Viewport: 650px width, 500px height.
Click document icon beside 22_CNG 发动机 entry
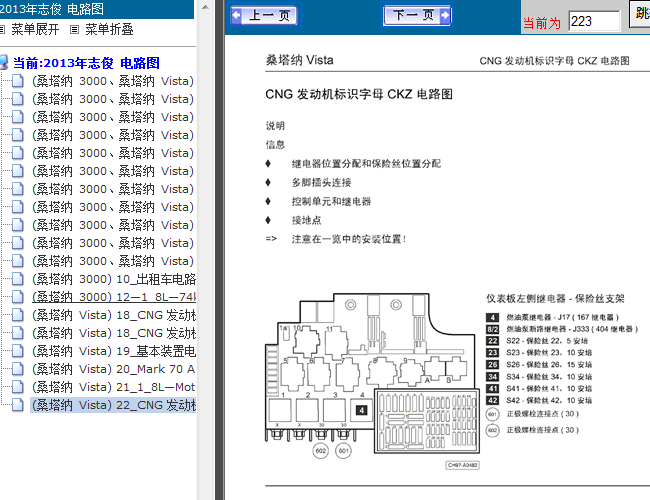(x=18, y=405)
